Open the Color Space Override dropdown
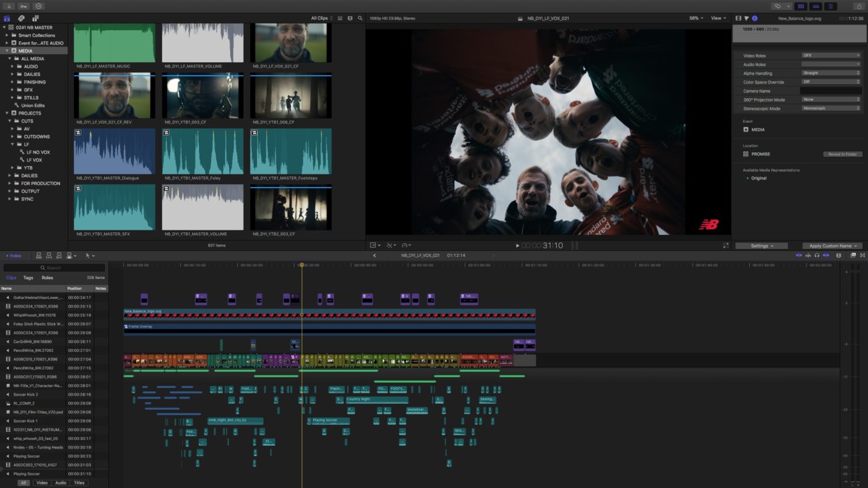The width and height of the screenshot is (868, 488). (x=831, y=81)
